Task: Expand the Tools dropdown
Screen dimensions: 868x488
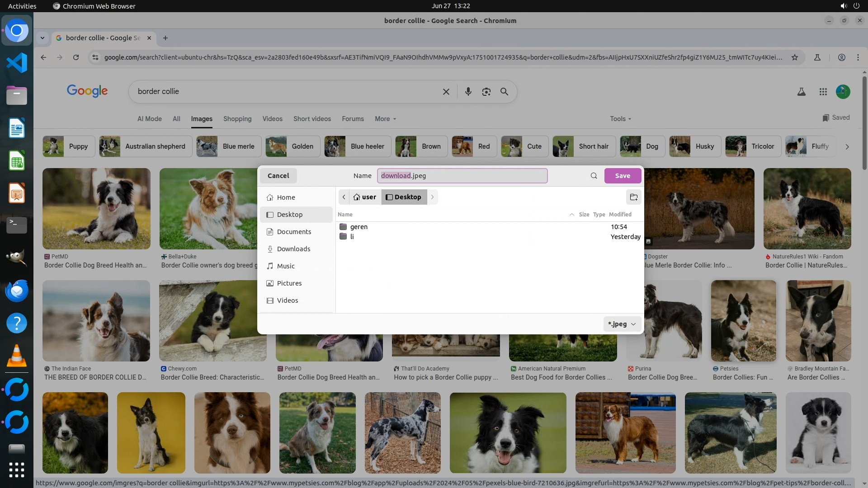Action: tap(620, 119)
